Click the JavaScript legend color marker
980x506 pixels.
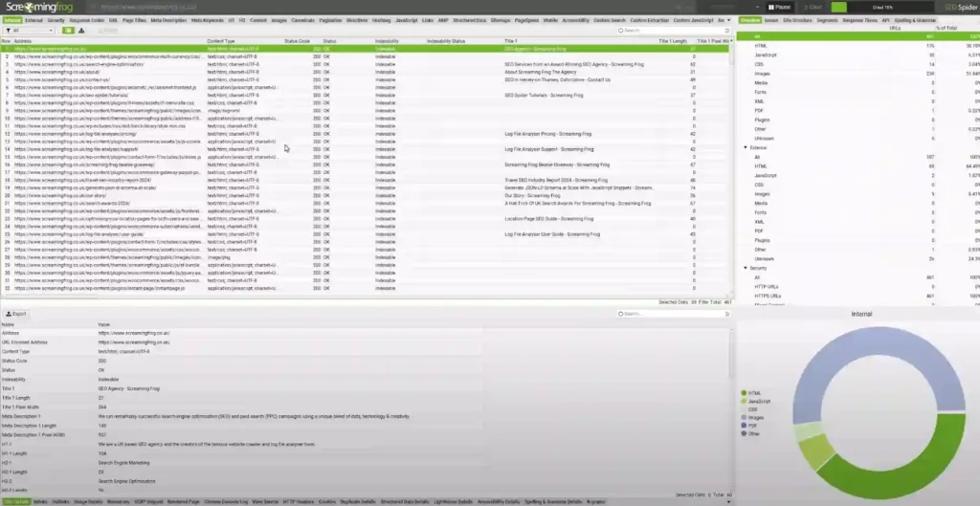(x=744, y=401)
